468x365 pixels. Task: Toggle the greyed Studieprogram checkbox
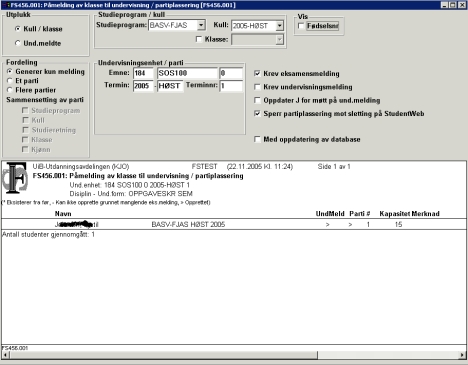[25, 110]
